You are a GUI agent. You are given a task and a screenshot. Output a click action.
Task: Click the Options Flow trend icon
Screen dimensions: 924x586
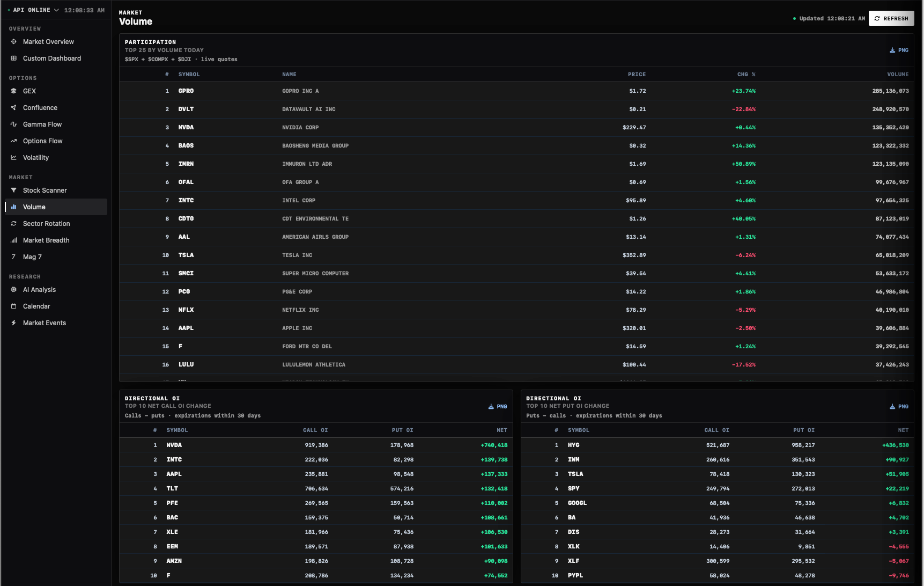click(x=14, y=141)
